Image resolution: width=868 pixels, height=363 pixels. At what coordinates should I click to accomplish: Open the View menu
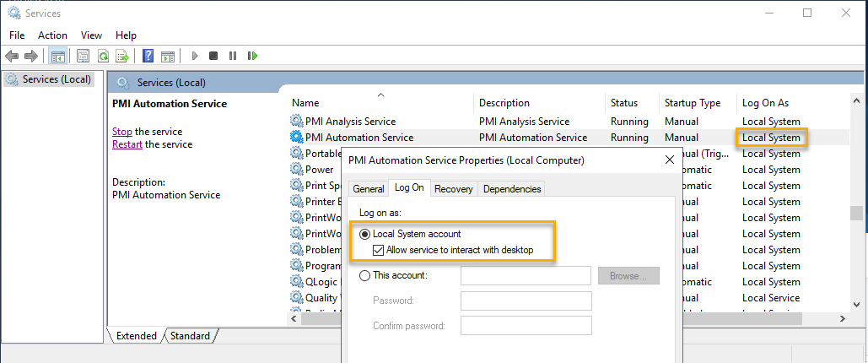click(x=91, y=35)
